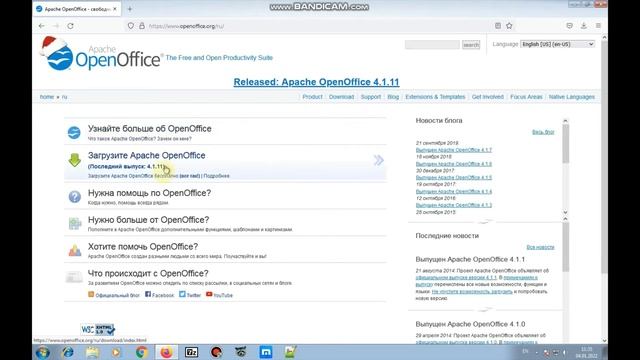Click the icon beside Узнайте больше об OpenOffice

(74, 133)
